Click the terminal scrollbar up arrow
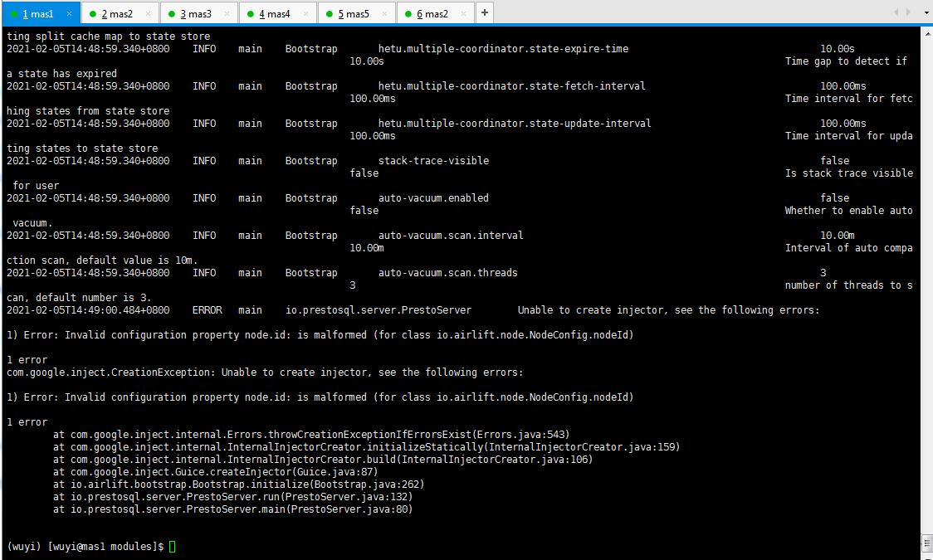 (926, 32)
